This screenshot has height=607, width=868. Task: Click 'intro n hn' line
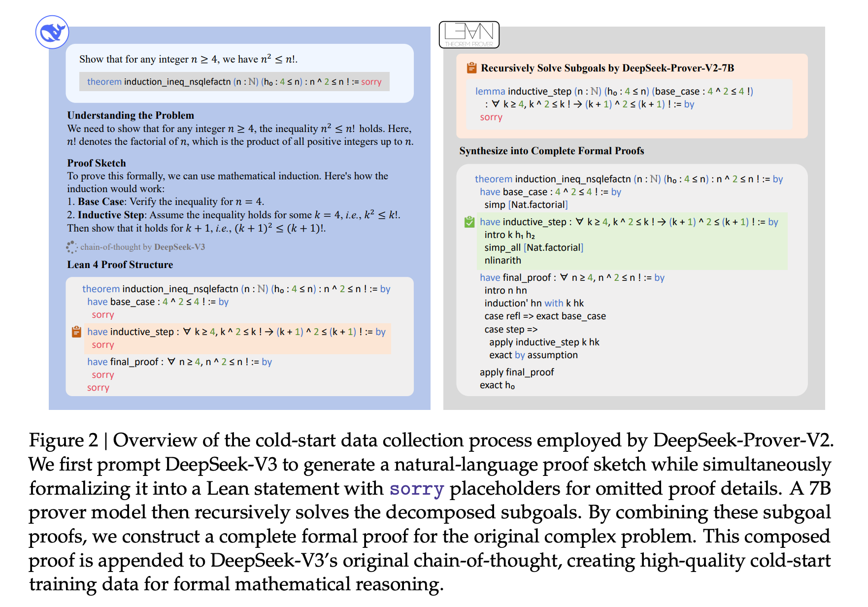(505, 290)
